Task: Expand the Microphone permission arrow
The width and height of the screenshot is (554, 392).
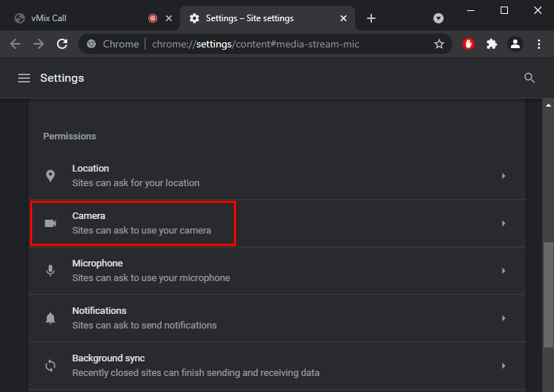Action: click(503, 271)
